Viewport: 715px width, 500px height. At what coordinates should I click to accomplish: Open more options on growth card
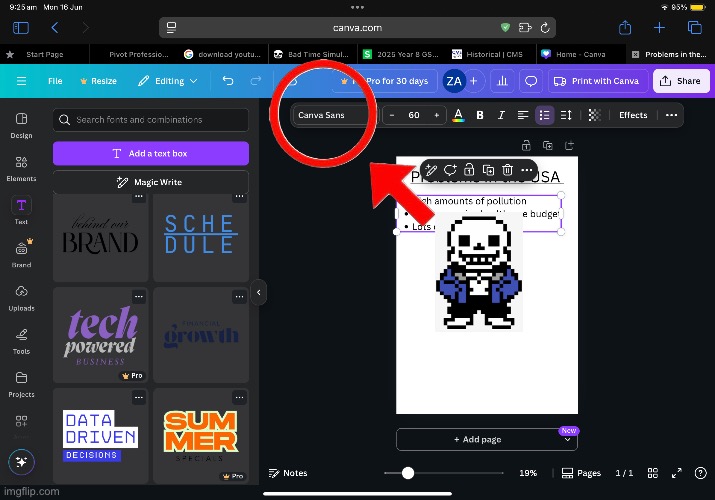pos(239,297)
